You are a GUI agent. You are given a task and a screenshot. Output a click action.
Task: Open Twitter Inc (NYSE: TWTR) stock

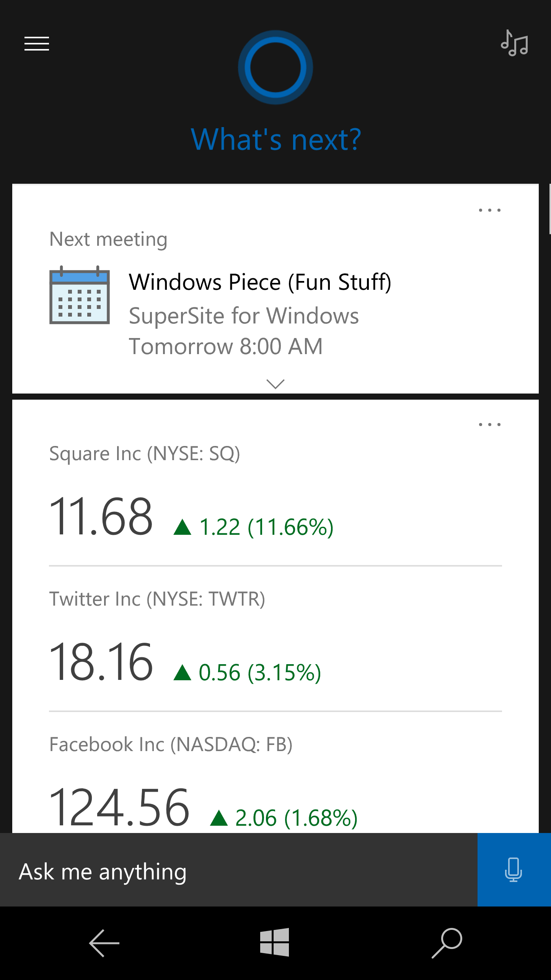pos(157,599)
